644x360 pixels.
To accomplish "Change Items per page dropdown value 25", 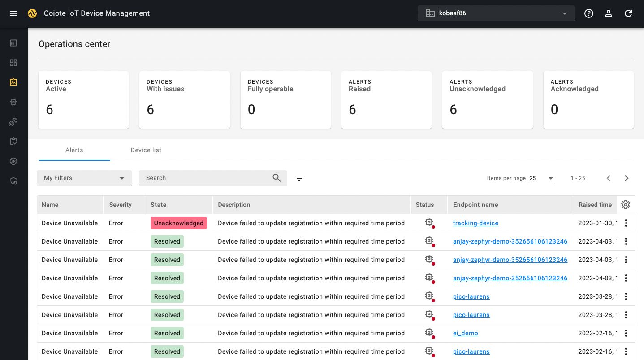I will coord(542,178).
